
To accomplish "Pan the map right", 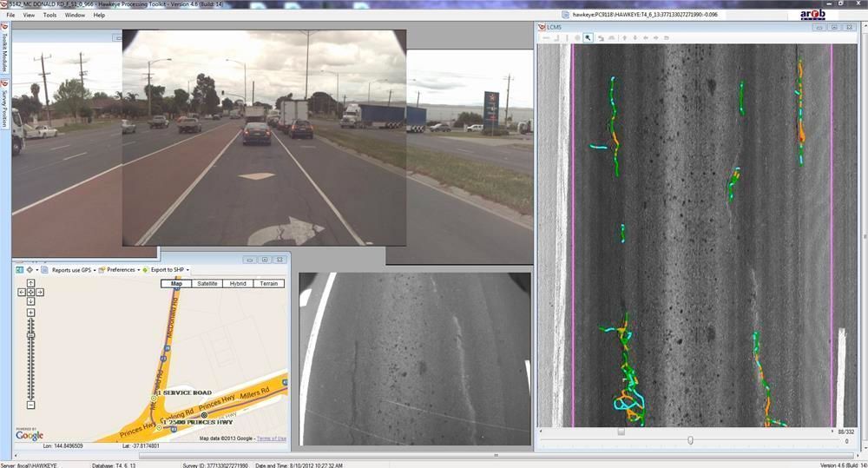I will 40,292.
